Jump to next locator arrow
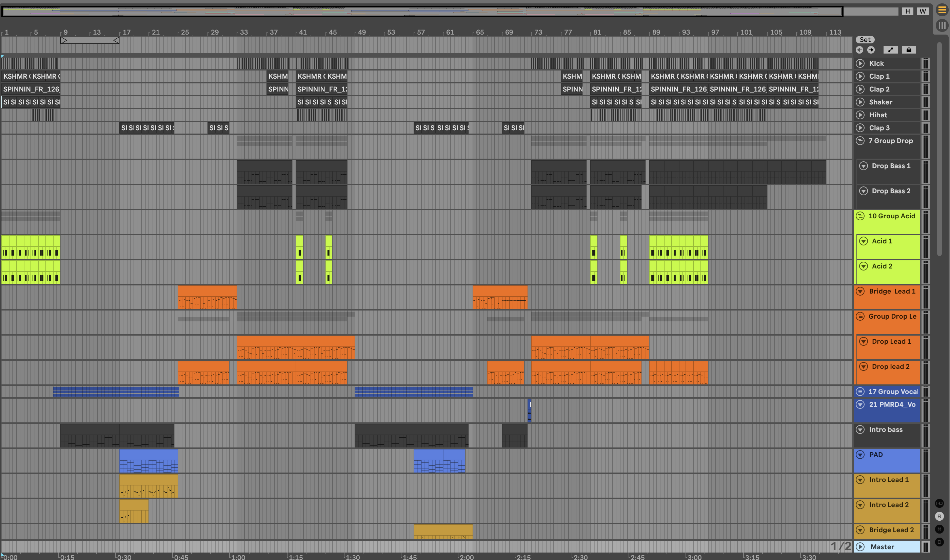This screenshot has height=560, width=950. pos(871,50)
